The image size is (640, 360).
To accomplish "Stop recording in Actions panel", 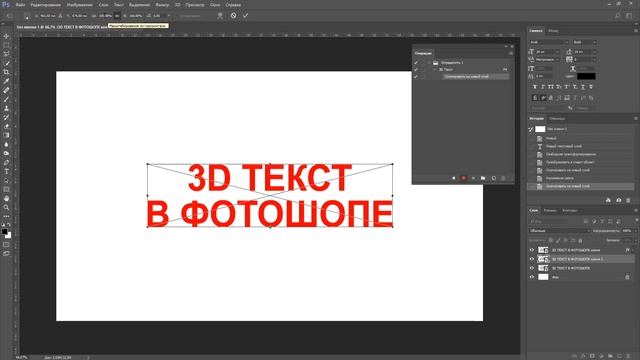I will pos(453,178).
